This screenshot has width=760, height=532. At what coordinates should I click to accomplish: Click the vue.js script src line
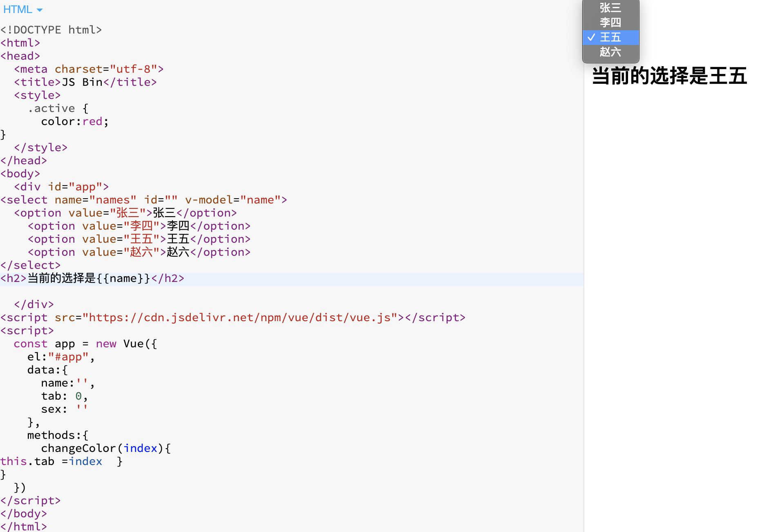click(x=233, y=317)
